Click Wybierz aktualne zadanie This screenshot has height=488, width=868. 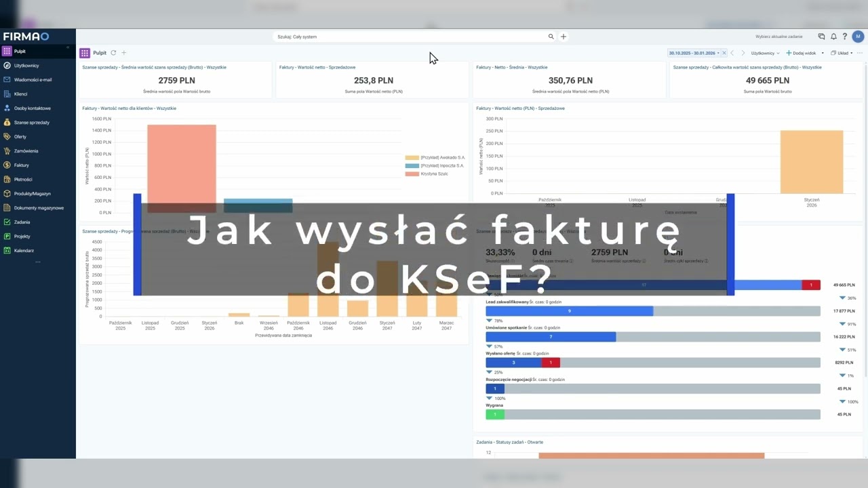click(779, 37)
